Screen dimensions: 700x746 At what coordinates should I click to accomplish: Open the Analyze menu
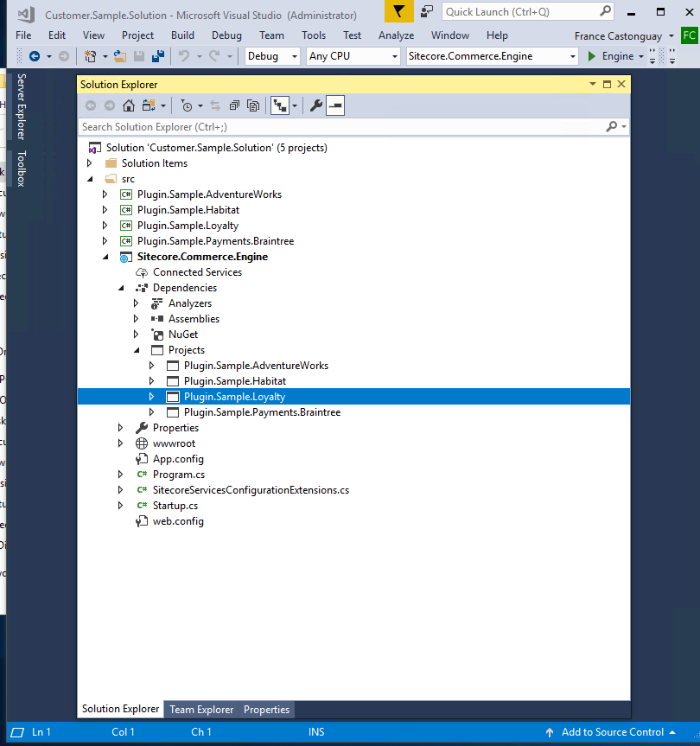coord(396,35)
